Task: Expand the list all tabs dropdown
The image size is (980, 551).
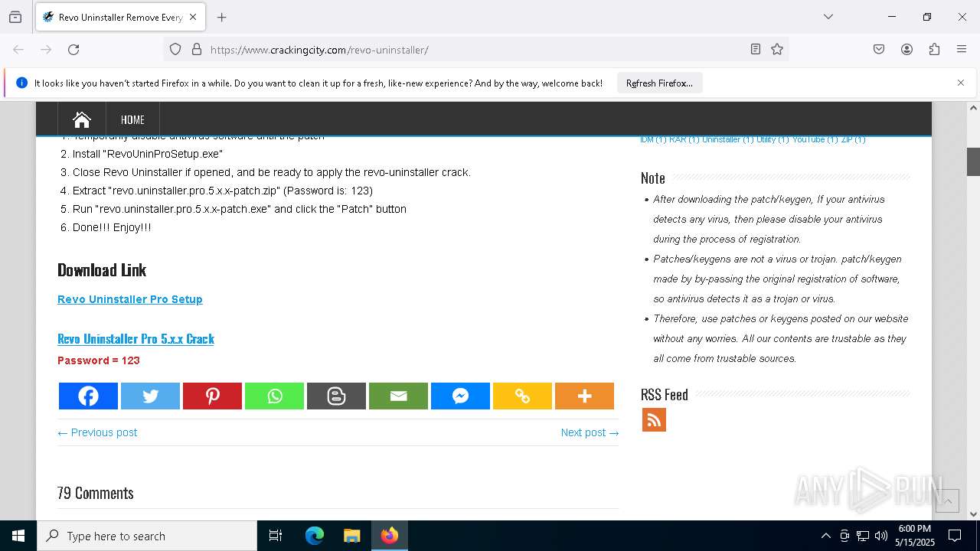Action: click(828, 17)
